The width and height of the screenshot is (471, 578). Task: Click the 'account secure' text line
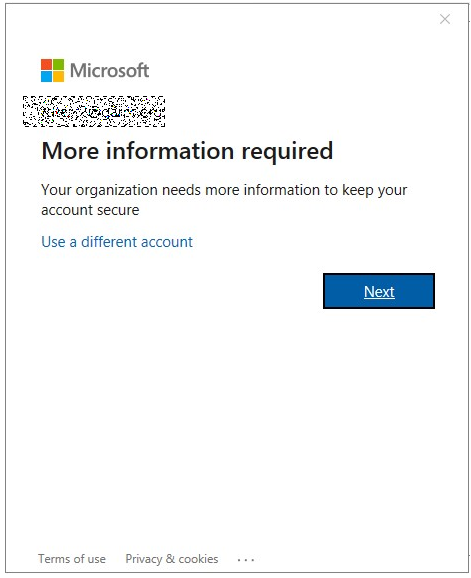[90, 210]
